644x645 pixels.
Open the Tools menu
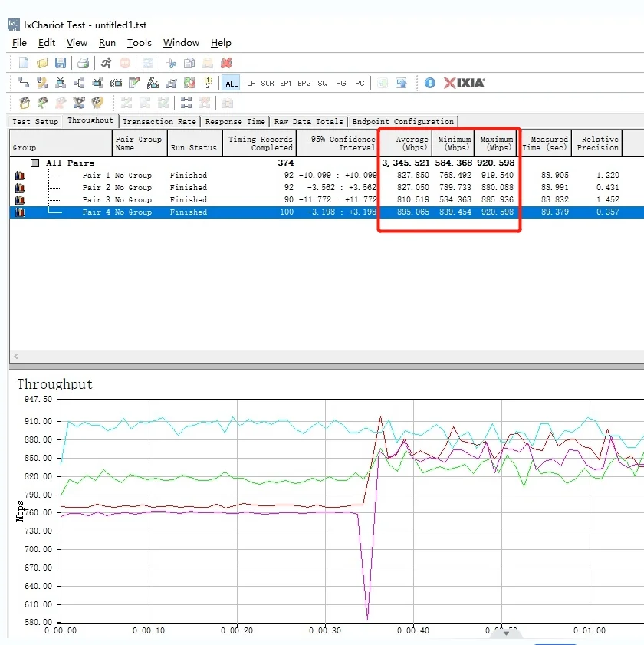[x=140, y=43]
